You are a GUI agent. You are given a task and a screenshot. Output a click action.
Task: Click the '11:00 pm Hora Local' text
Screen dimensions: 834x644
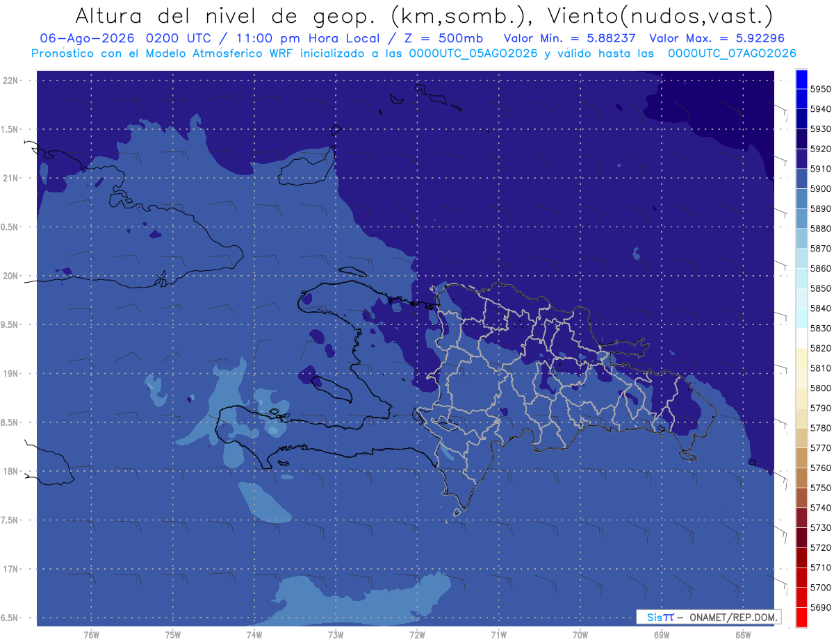pos(306,39)
